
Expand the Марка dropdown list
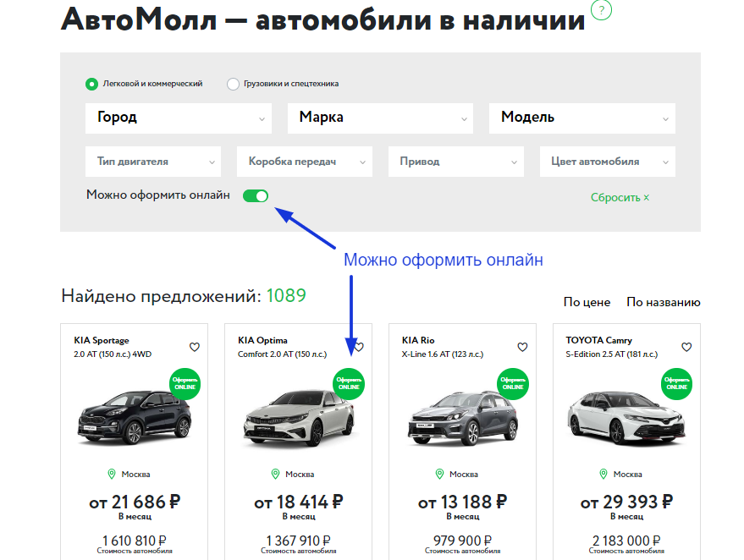[380, 118]
